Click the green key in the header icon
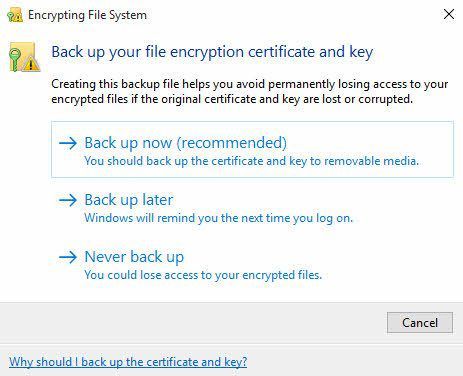463x376 pixels. (x=14, y=59)
